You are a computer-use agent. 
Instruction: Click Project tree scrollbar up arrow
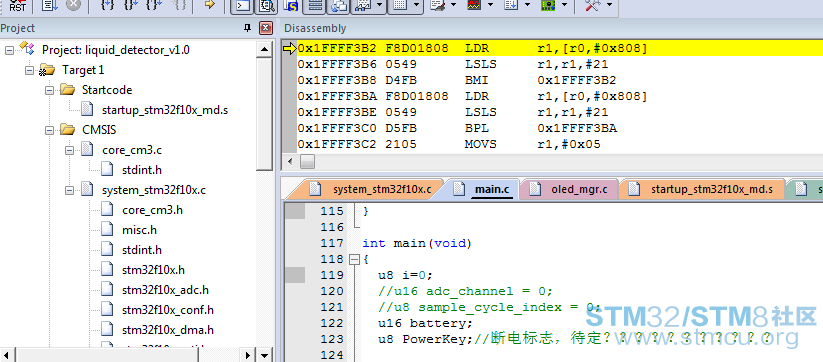(265, 50)
